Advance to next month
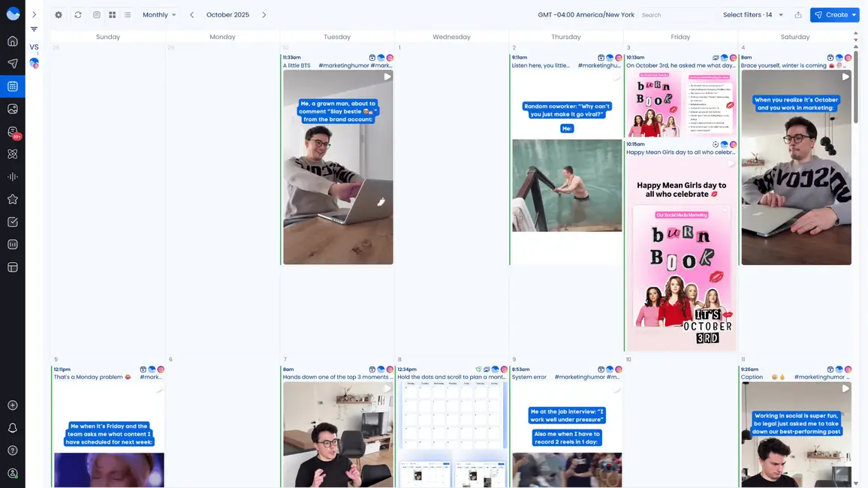Screen dimensions: 868x488 click(x=264, y=15)
